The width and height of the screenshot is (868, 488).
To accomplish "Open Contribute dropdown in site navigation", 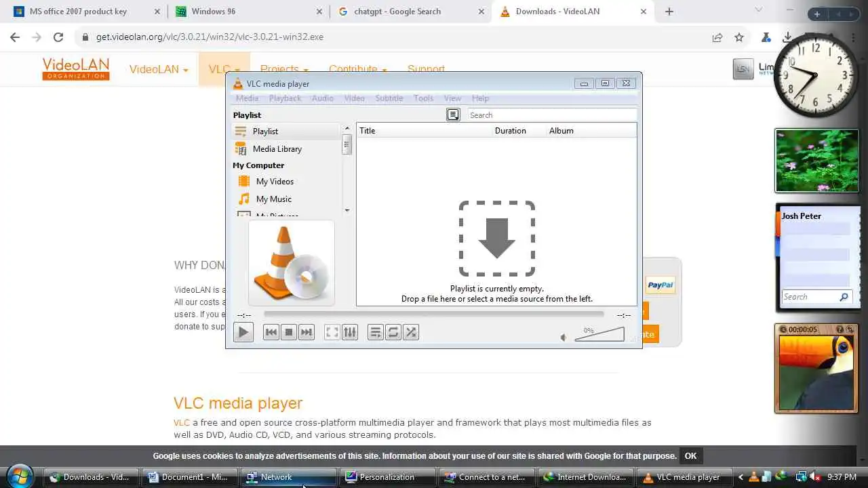I will [357, 69].
